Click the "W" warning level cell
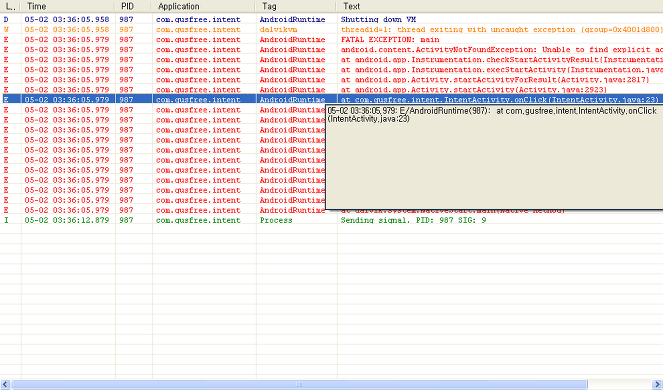 [x=6, y=30]
